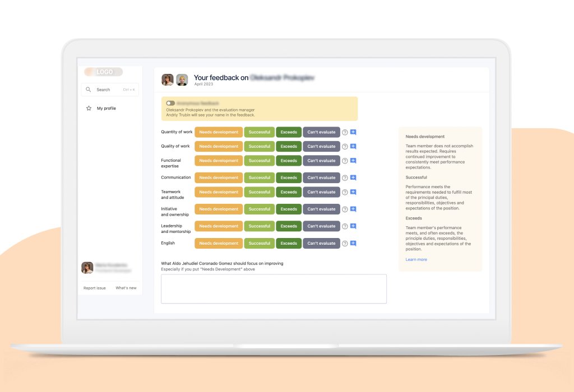Rate Quantity of work as Exceeds
The width and height of the screenshot is (574, 392).
coord(289,132)
